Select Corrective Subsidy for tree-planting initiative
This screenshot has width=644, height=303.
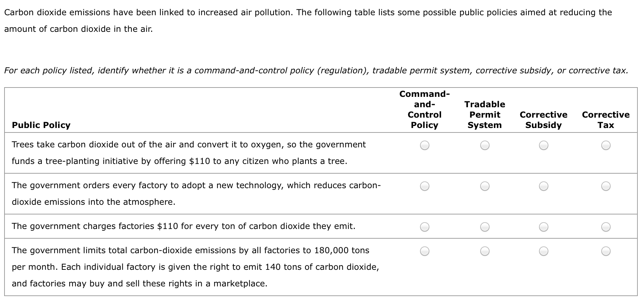click(543, 146)
